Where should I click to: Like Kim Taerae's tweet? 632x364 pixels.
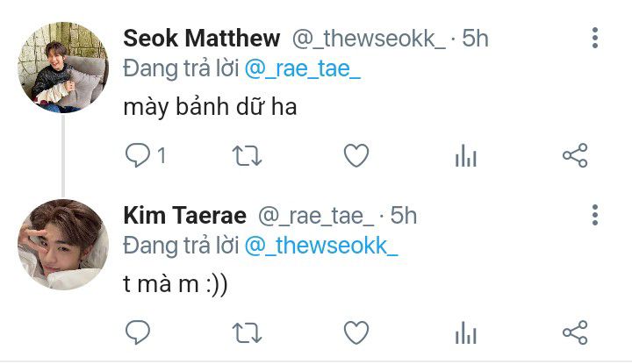click(356, 332)
